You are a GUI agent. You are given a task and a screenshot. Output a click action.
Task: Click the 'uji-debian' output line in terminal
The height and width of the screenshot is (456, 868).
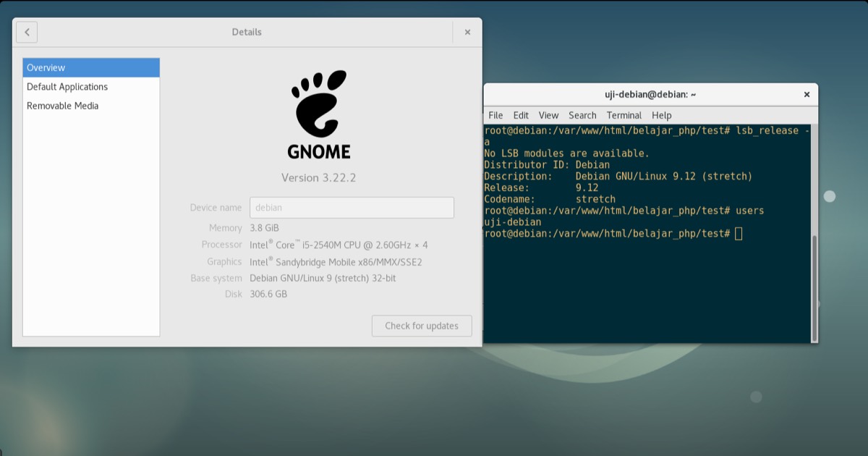pyautogui.click(x=512, y=222)
